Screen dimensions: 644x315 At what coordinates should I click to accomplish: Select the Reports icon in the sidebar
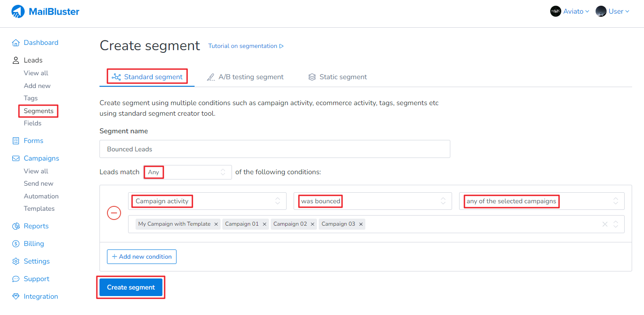click(x=16, y=226)
